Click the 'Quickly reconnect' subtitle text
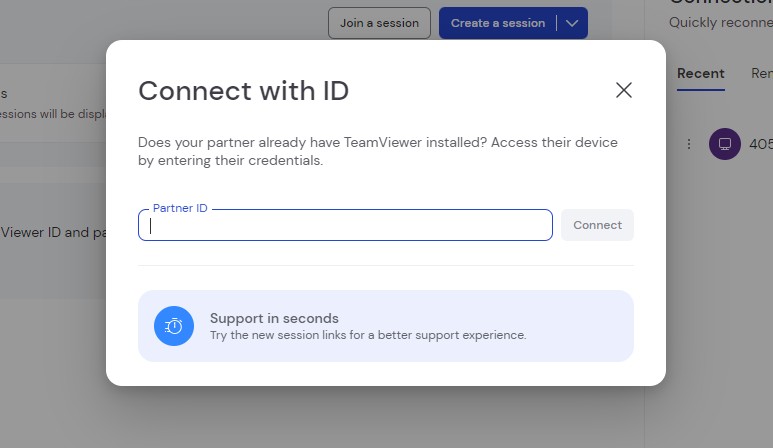 pos(720,22)
